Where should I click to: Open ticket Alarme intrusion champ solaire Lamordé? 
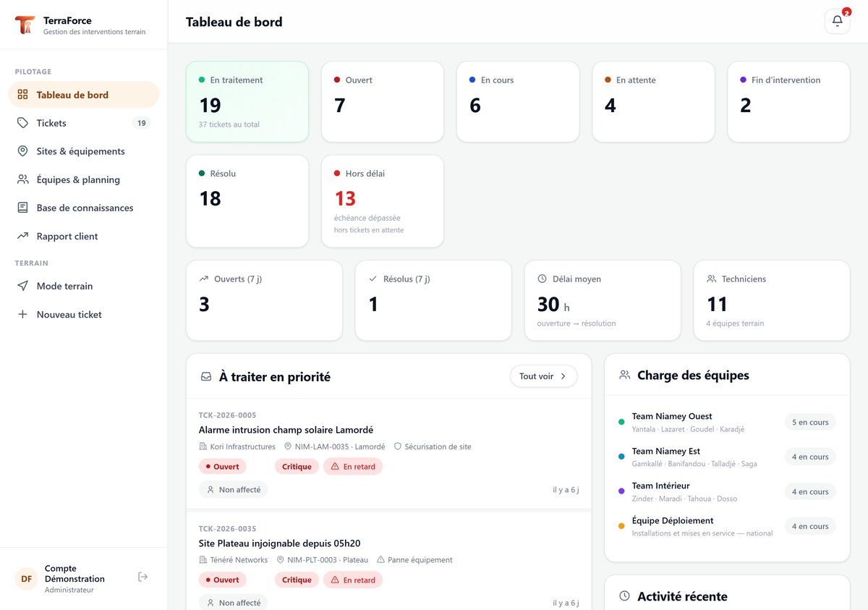point(286,430)
